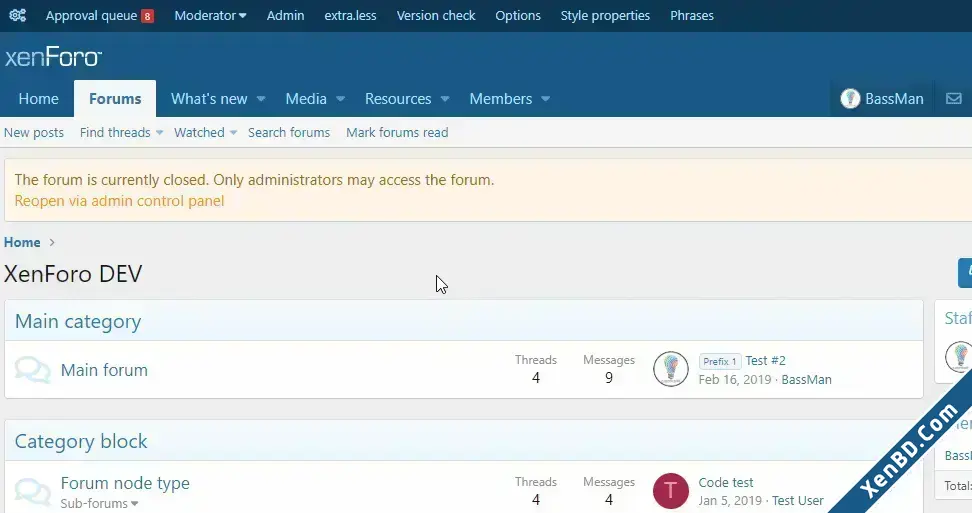Open the What's new tab
The image size is (972, 513).
tap(209, 99)
